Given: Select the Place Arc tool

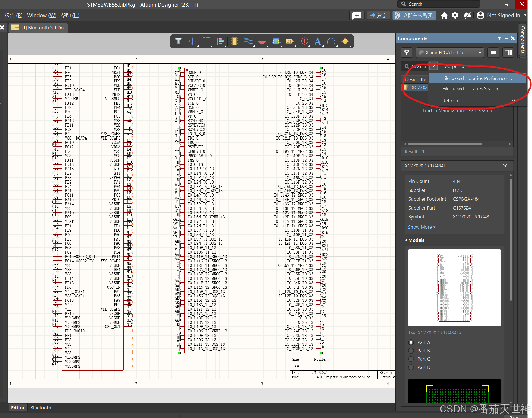Looking at the screenshot, I should 331,42.
